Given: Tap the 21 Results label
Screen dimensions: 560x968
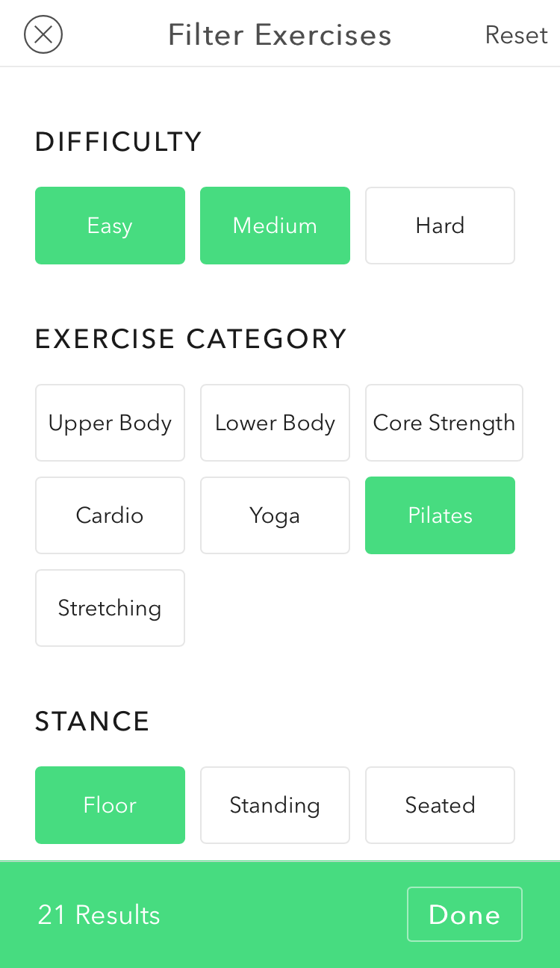Looking at the screenshot, I should [99, 915].
